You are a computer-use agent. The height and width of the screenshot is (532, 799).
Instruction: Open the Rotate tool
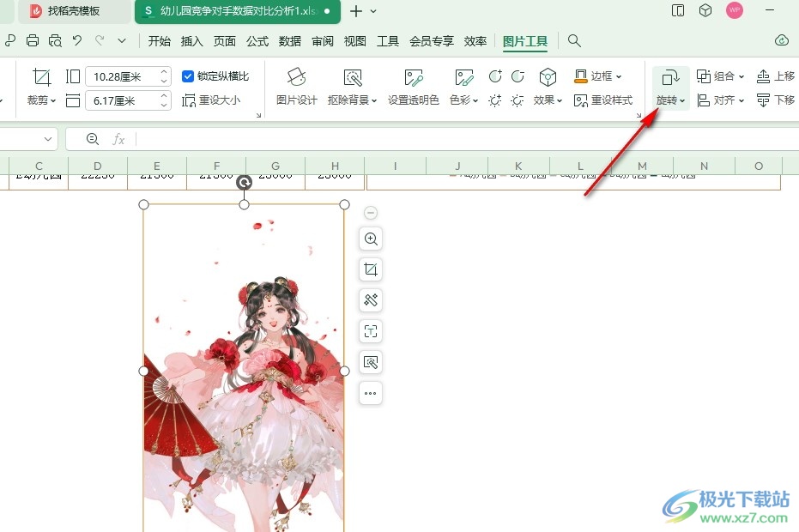coord(670,88)
